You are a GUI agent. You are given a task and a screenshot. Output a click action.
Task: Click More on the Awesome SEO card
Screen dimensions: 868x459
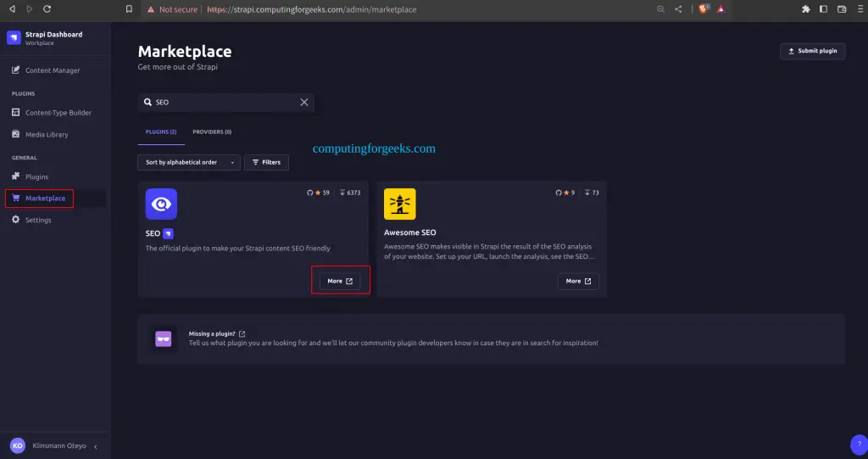click(x=578, y=281)
